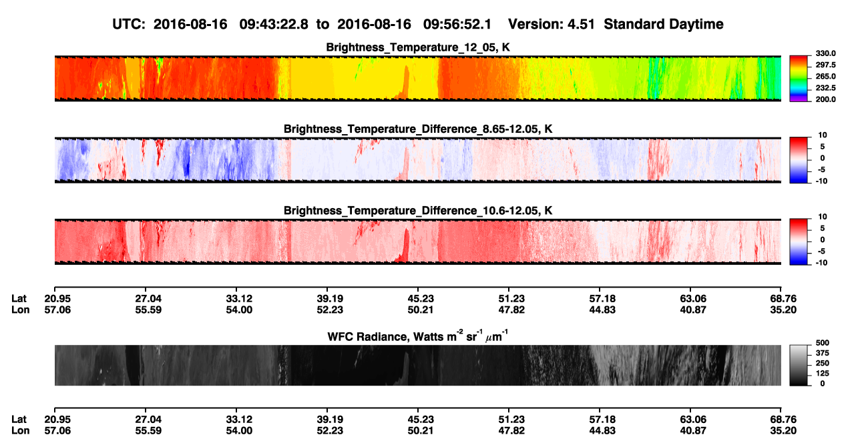The width and height of the screenshot is (868, 445).
Task: Click the 'Brightness_Temperature_Difference_10.6-12.05, K' title
Action: pyautogui.click(x=418, y=210)
